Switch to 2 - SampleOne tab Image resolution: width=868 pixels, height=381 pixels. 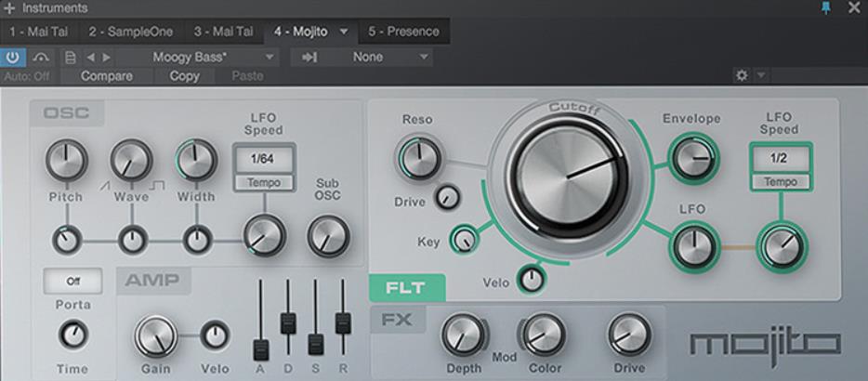coord(131,32)
